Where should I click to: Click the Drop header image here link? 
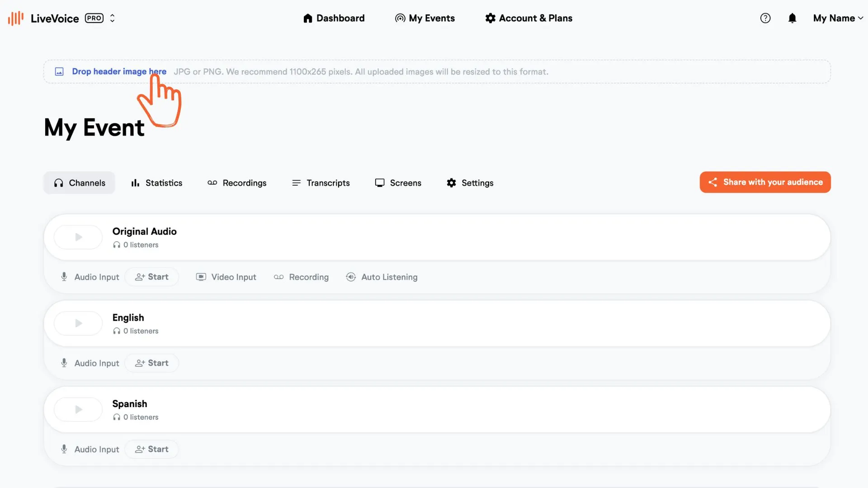tap(119, 71)
